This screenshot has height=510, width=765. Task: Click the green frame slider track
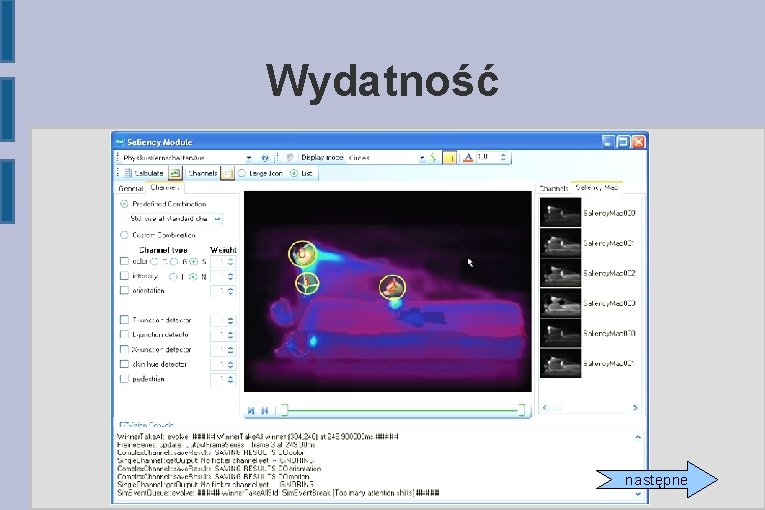coord(403,410)
